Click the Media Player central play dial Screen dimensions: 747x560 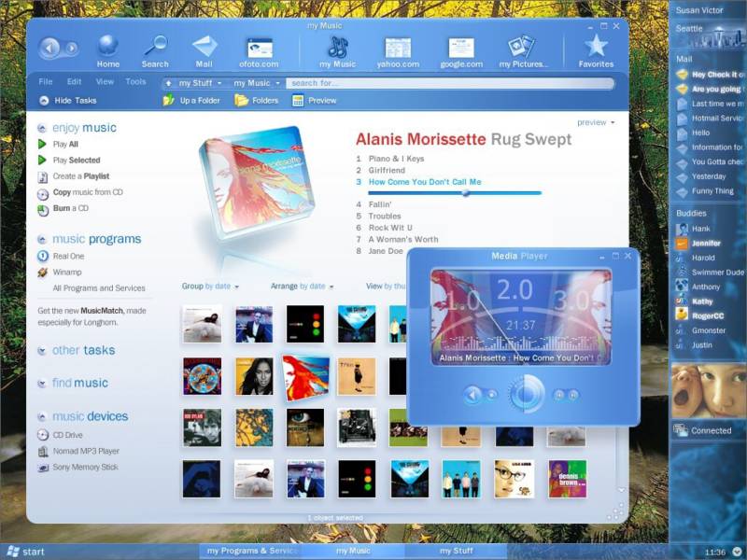(x=527, y=394)
